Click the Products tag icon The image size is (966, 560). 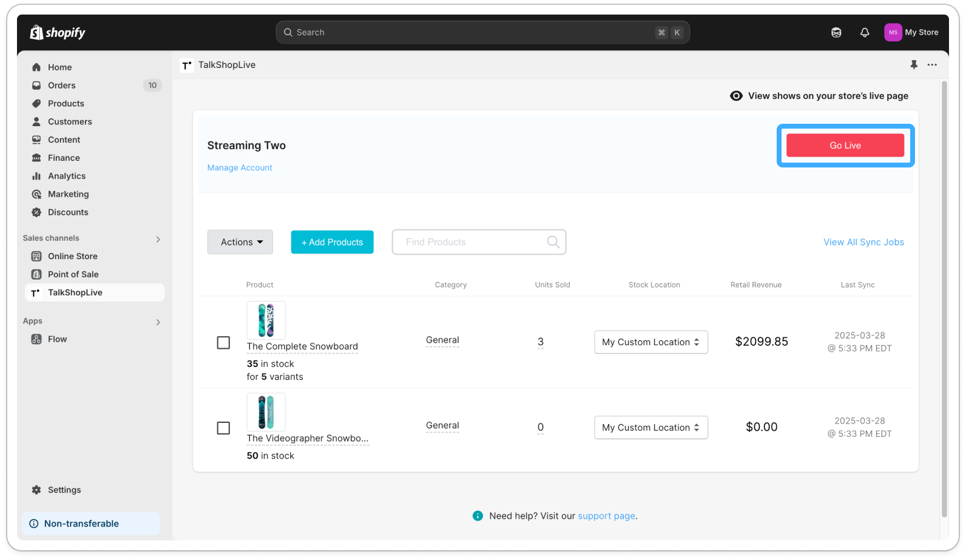coord(36,104)
